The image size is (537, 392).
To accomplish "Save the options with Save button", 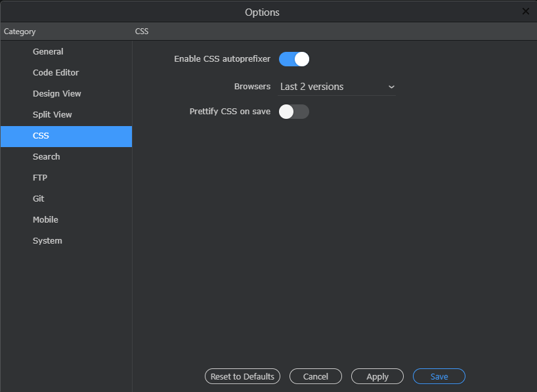I will pos(439,376).
